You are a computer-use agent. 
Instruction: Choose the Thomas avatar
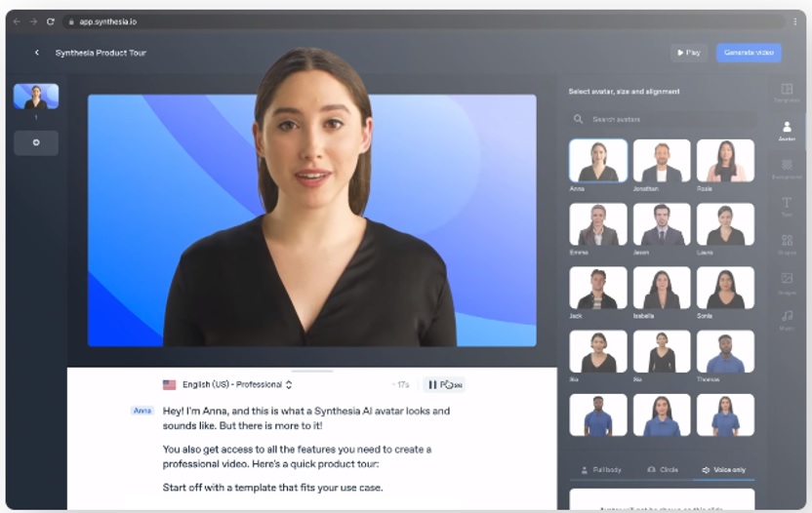pos(725,351)
